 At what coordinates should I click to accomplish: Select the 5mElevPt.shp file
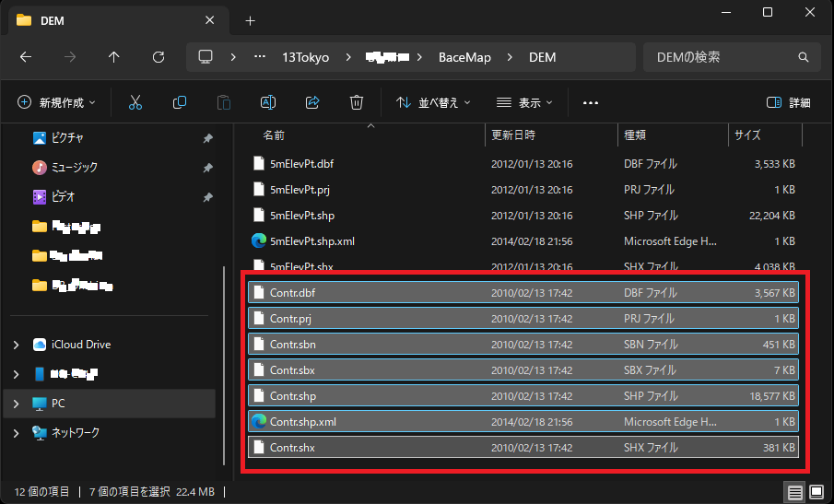point(302,216)
